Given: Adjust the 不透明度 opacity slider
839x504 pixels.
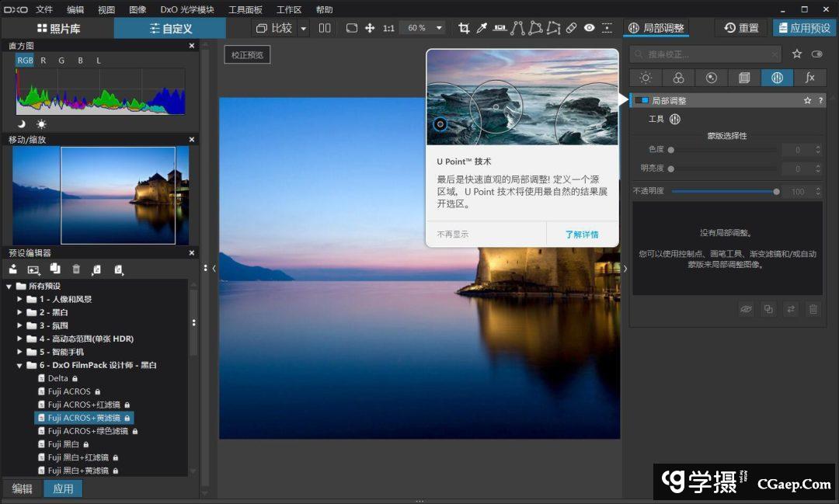Looking at the screenshot, I should pos(776,191).
